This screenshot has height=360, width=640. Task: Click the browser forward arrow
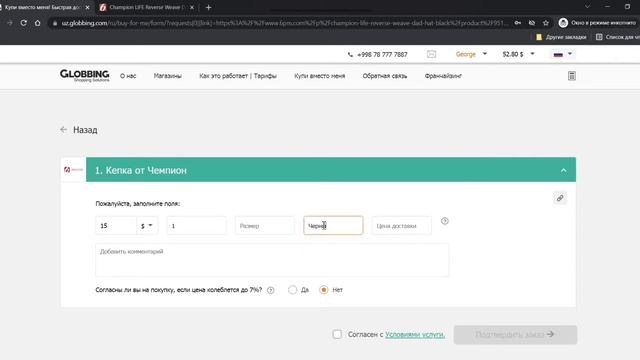tap(10, 23)
